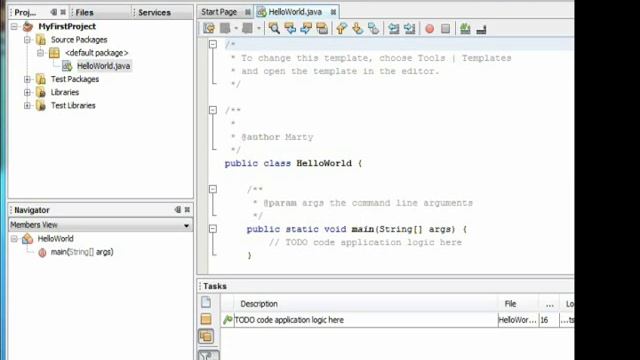640x360 pixels.
Task: Minimize the Navigator panel
Action: point(178,209)
